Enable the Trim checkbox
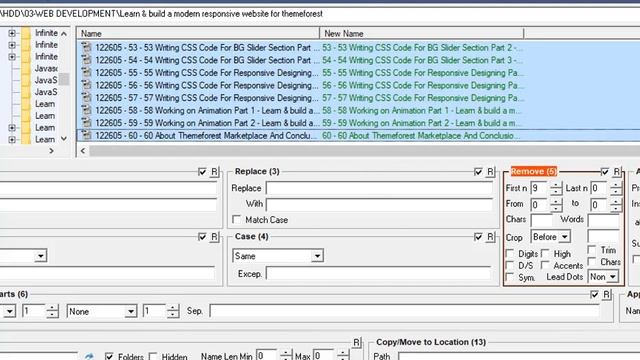This screenshot has height=360, width=640. click(592, 249)
